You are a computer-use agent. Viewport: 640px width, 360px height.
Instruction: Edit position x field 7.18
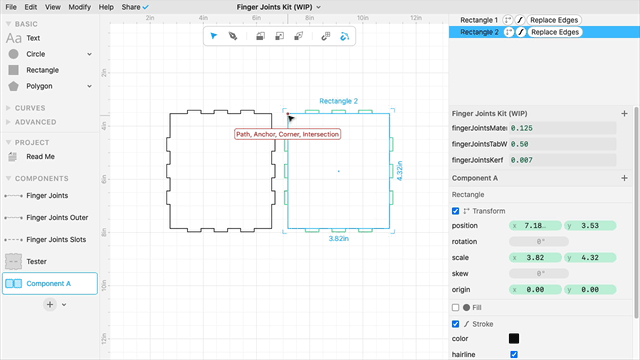[x=535, y=226]
